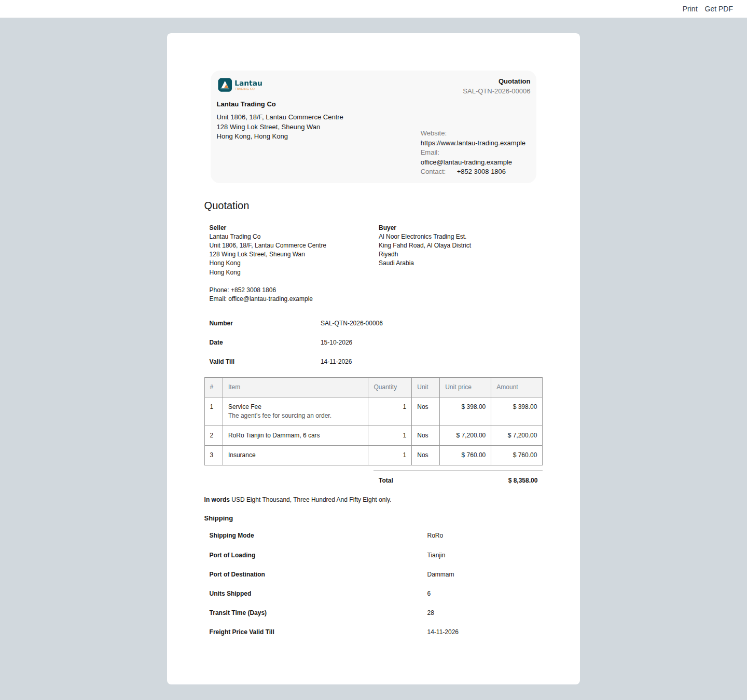Select the Saudi Arabia country line

tap(396, 263)
